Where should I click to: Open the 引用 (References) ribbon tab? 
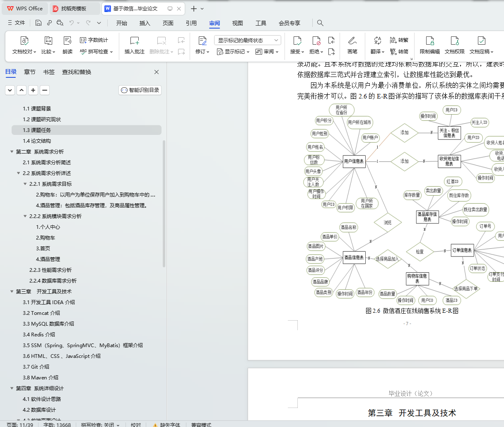pos(191,23)
